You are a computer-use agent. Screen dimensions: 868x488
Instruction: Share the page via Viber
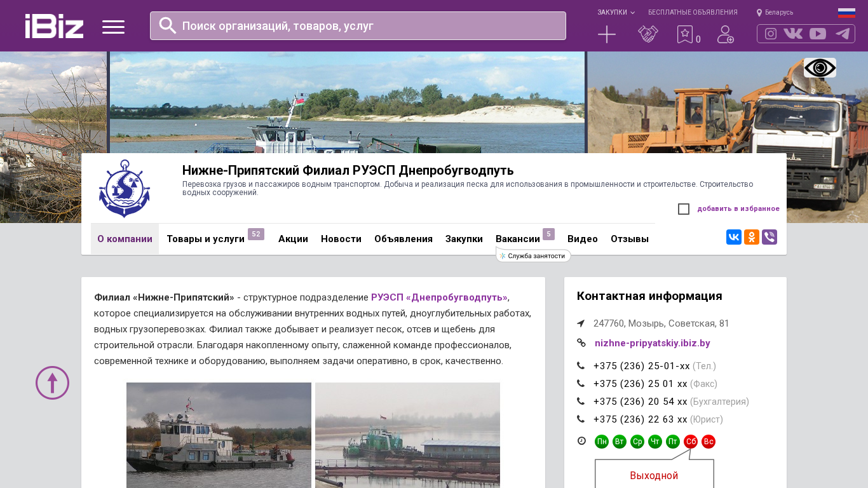point(770,237)
